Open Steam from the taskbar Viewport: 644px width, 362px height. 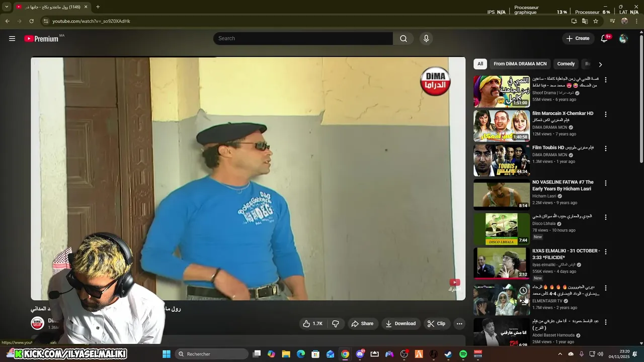tap(448, 354)
